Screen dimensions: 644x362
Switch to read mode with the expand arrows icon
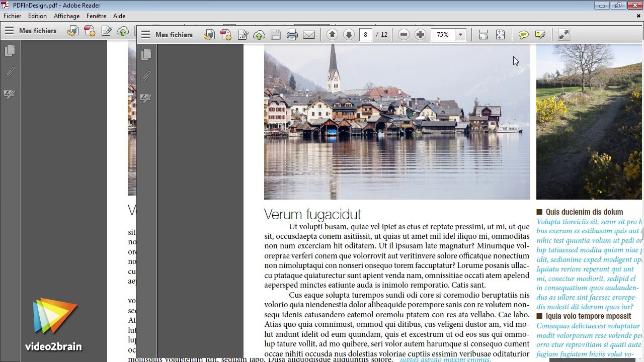564,35
